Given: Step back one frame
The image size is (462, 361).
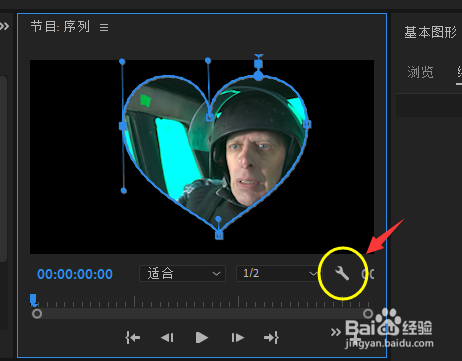Looking at the screenshot, I should pyautogui.click(x=167, y=338).
